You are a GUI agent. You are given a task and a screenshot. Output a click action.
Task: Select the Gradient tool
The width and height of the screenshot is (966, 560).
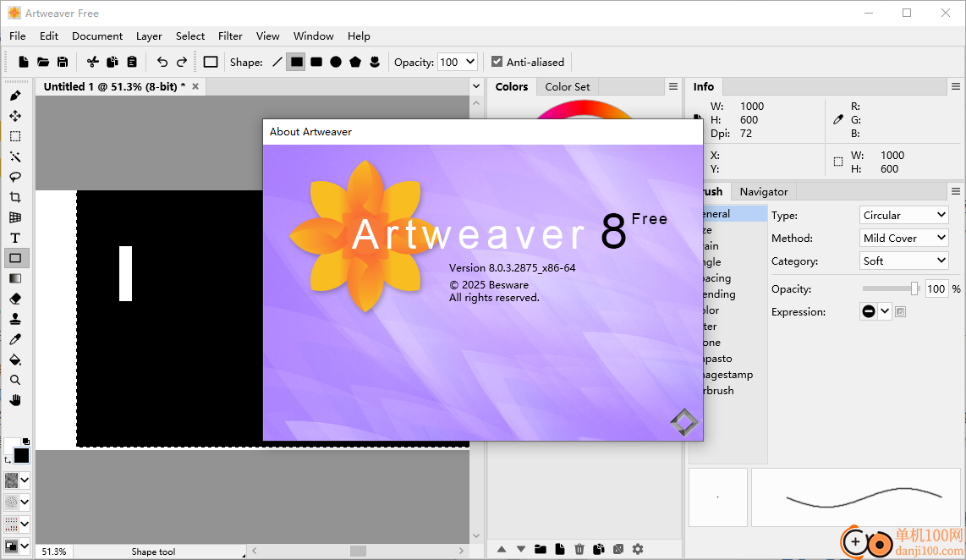(15, 278)
